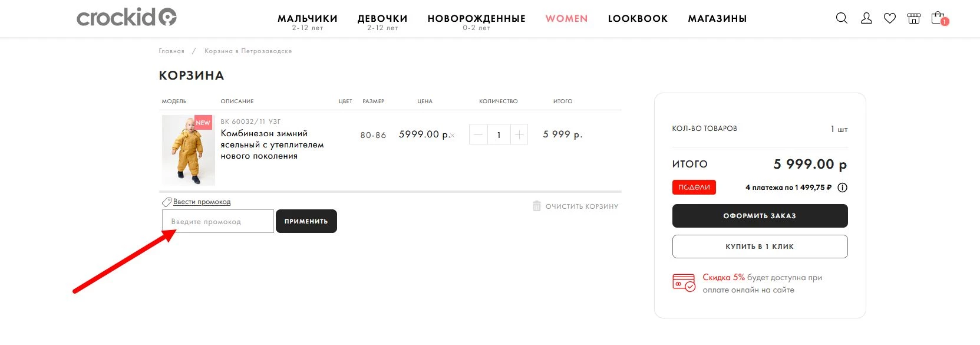Open the yellow winter jumpsuit product thumbnail
This screenshot has width=980, height=345.
coord(188,150)
